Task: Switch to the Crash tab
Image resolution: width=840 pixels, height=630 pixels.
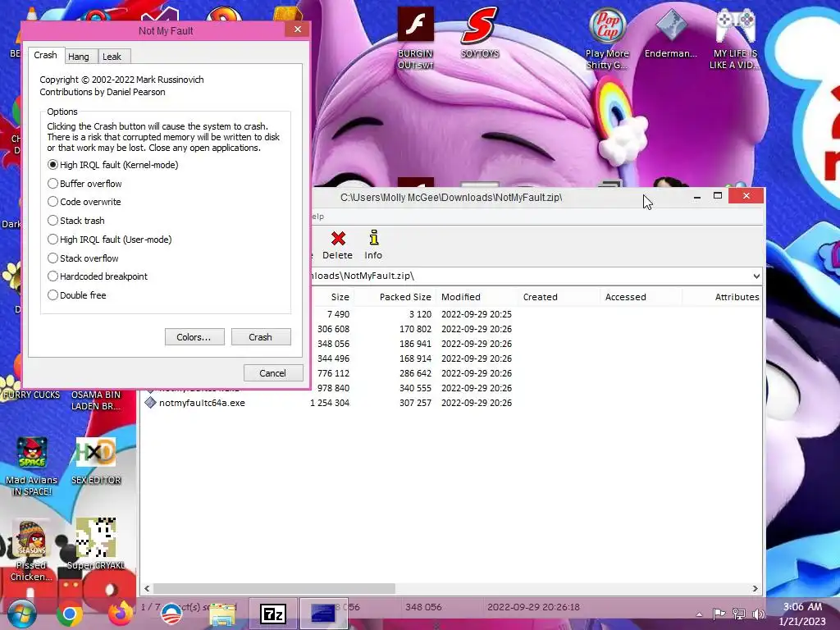Action: (x=46, y=55)
